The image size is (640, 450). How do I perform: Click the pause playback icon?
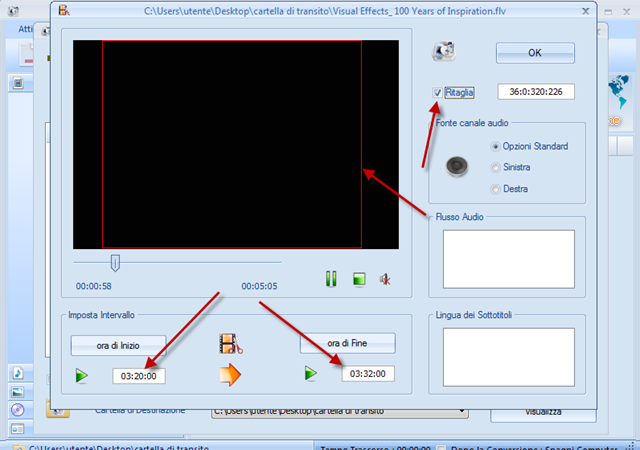point(331,279)
